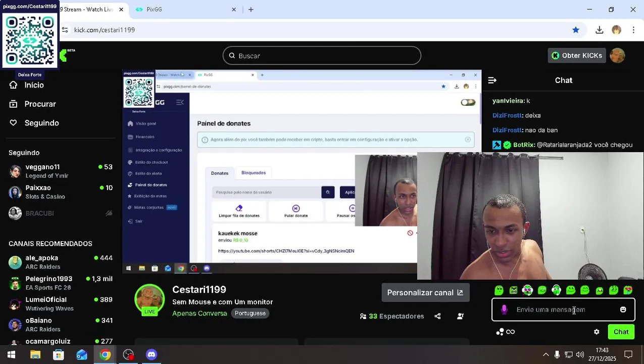
Task: Click yanlvieira username in chat
Action: [x=508, y=101]
